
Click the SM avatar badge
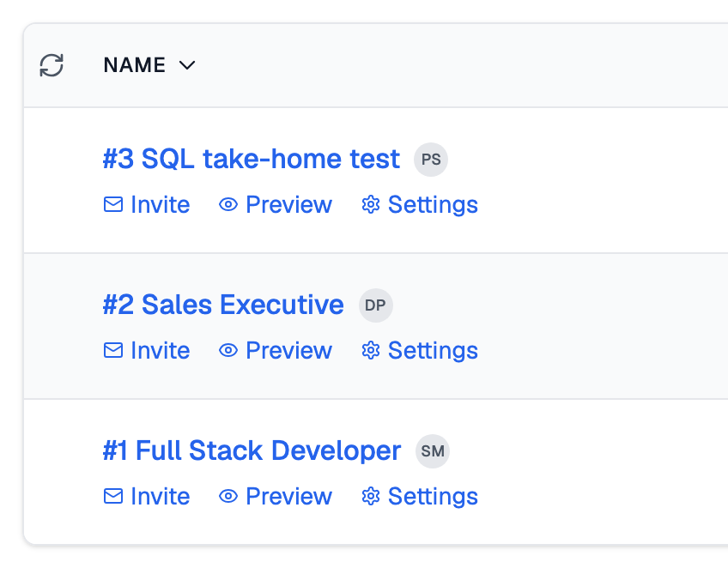[x=433, y=451]
